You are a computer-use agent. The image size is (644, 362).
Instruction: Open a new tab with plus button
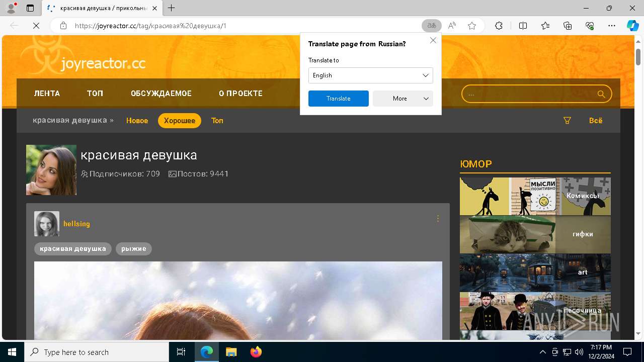point(172,8)
